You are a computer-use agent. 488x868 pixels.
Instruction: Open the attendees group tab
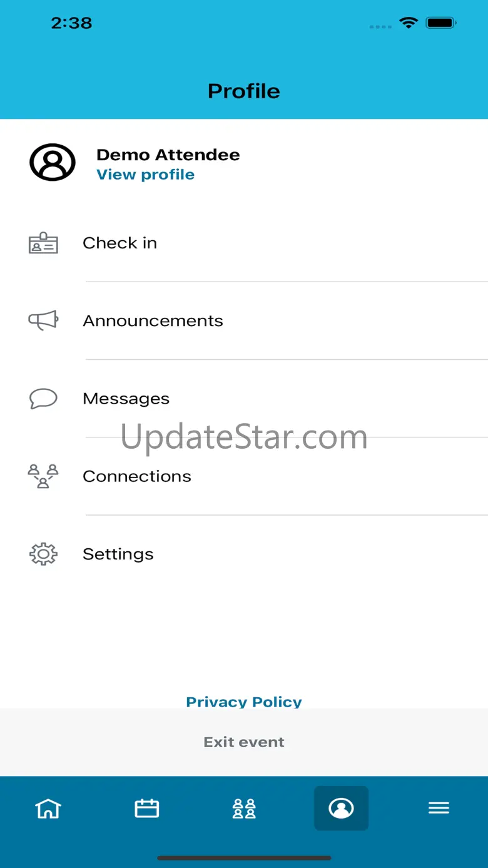click(244, 808)
